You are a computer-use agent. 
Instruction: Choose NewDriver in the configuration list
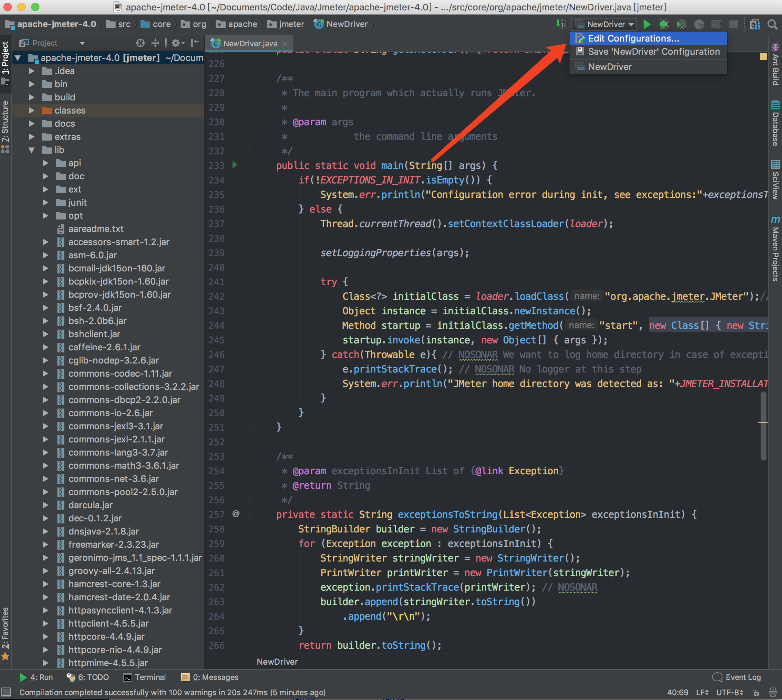648,66
